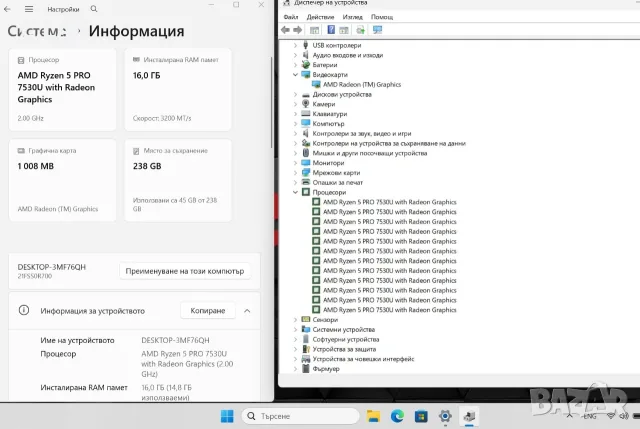
Task: Select the last AMD Ryzen 5 PRO processor entry
Action: click(389, 310)
